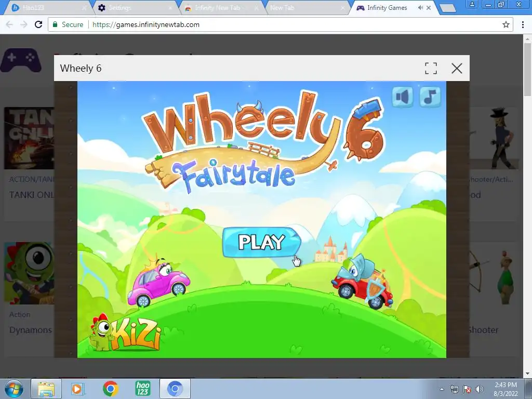Mute audio indicator on Infinity Games tab
The image size is (532, 399).
click(x=420, y=7)
